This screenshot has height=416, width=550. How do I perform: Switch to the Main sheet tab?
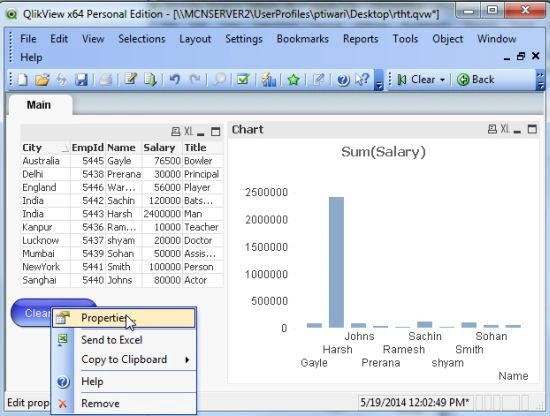tap(39, 105)
